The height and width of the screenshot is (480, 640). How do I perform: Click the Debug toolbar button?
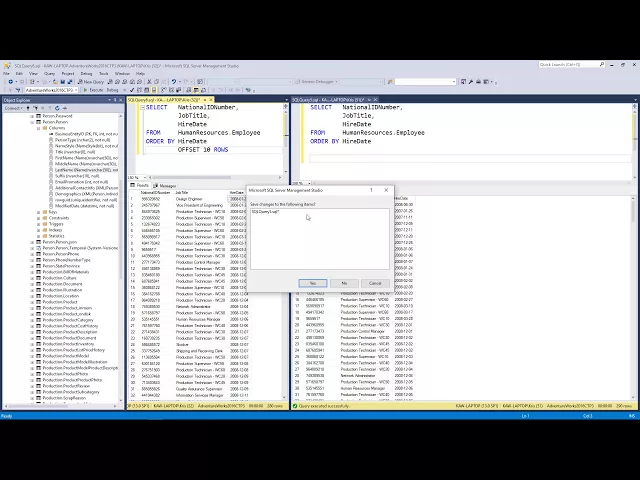[112, 90]
